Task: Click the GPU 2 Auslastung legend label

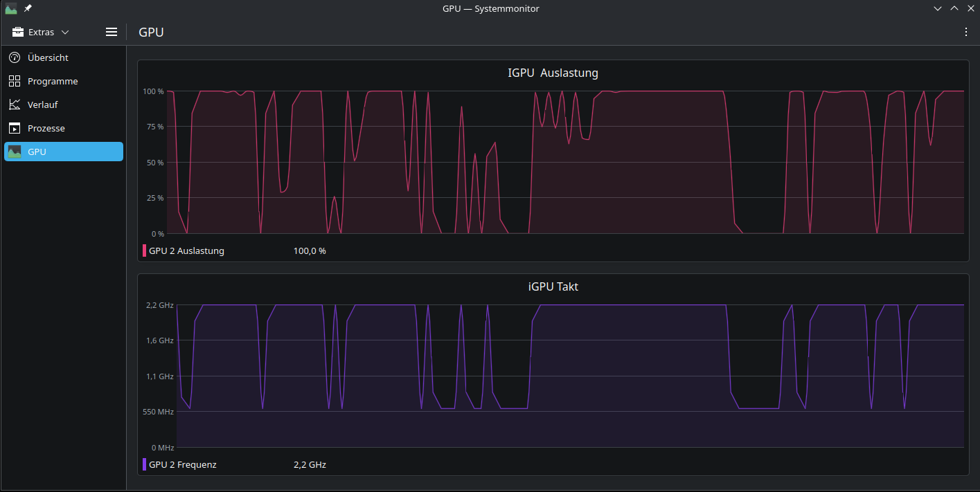Action: 186,250
